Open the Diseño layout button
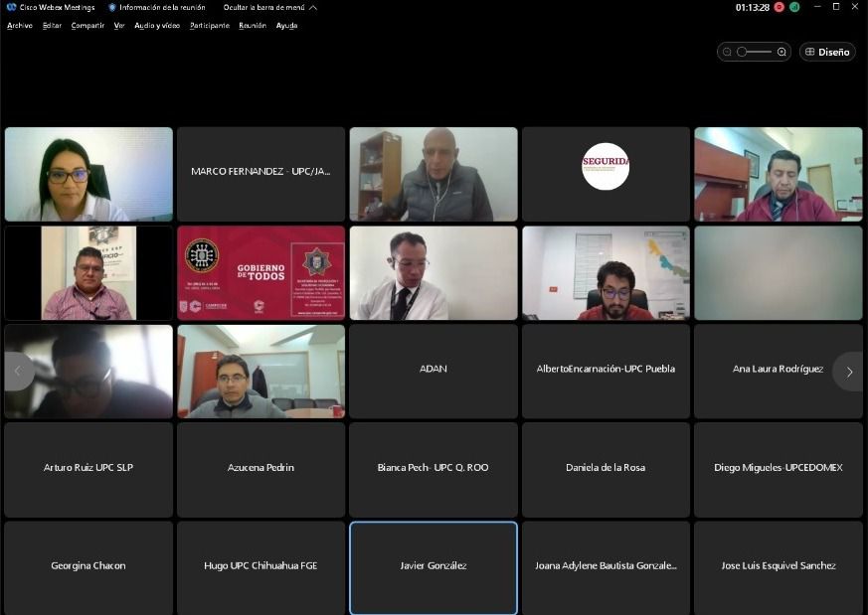Image resolution: width=868 pixels, height=615 pixels. [828, 52]
